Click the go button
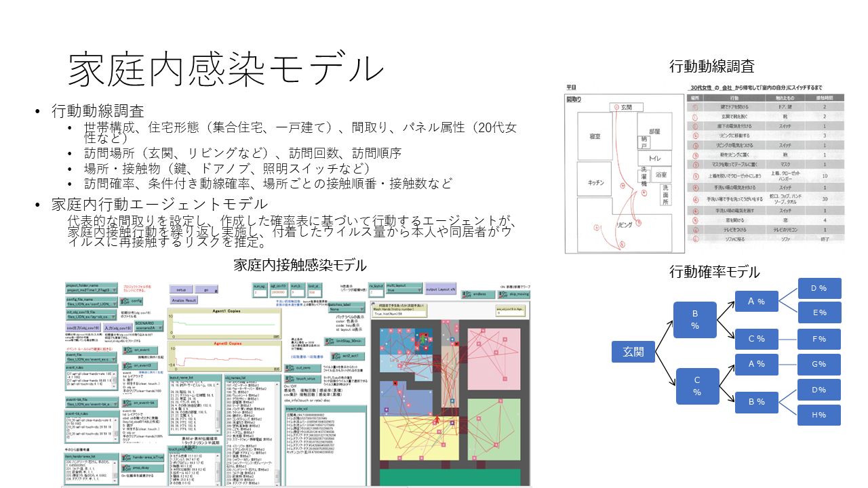This screenshot has height=488, width=868. coord(206,289)
